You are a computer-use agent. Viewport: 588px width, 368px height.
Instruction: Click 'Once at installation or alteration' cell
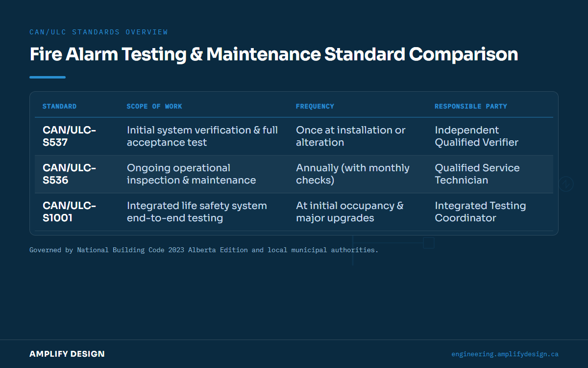(351, 136)
